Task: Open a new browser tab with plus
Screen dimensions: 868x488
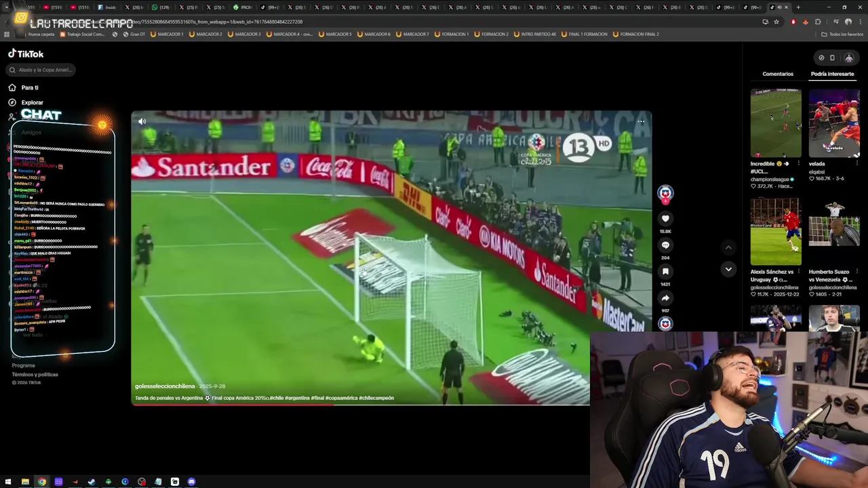Action: point(798,7)
